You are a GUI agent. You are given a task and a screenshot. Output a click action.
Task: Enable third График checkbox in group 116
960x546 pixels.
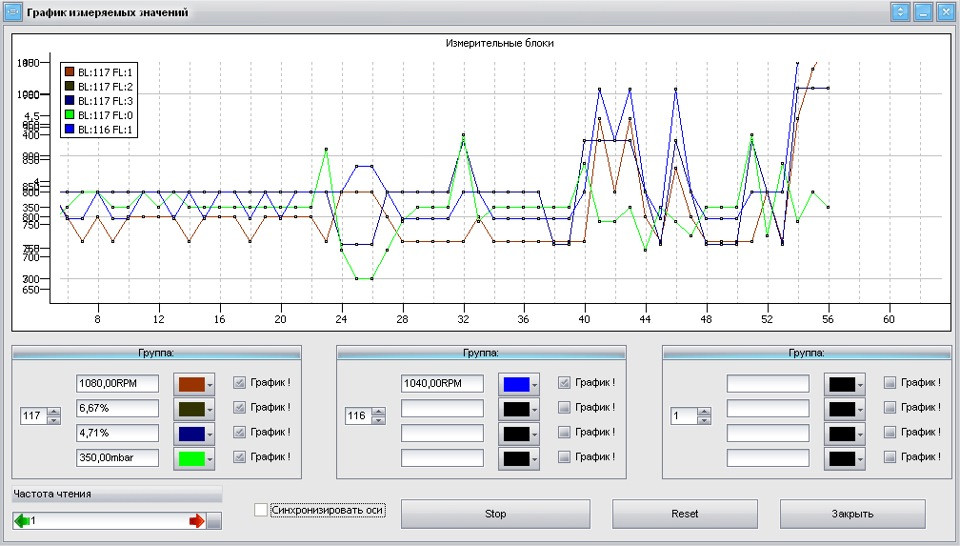564,432
